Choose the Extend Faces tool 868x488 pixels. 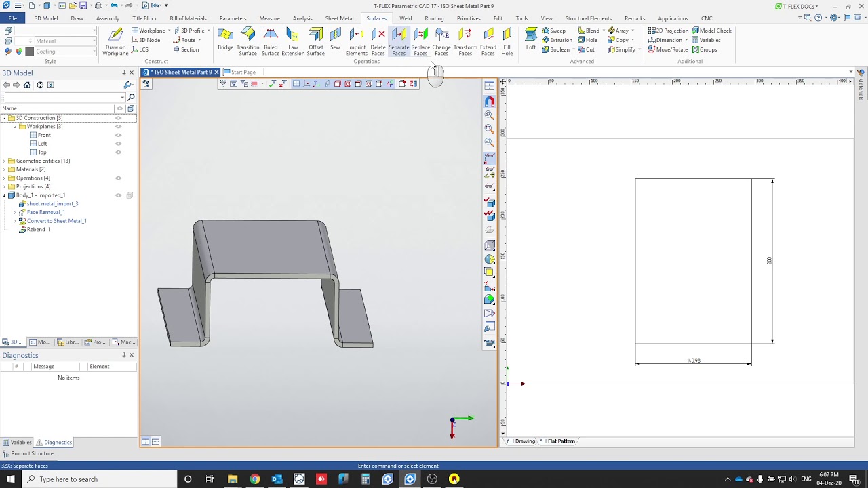tap(488, 41)
